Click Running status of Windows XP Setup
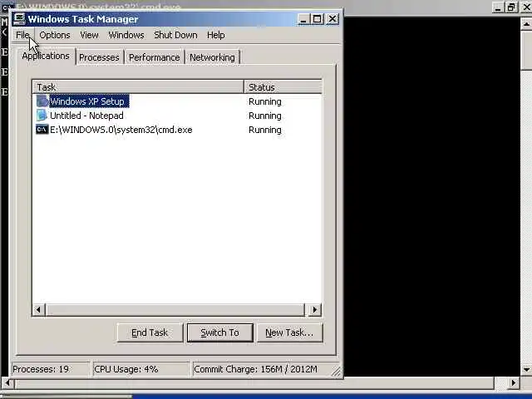532x399 pixels. point(264,101)
